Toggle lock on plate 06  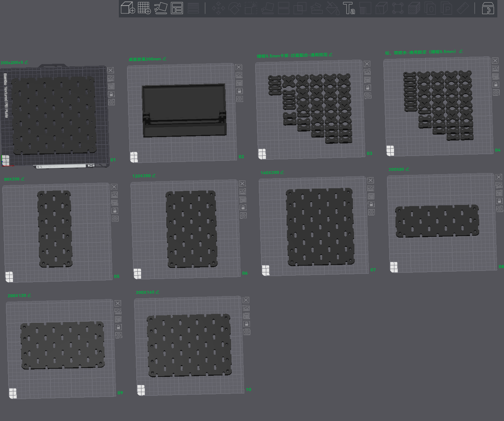(x=243, y=208)
